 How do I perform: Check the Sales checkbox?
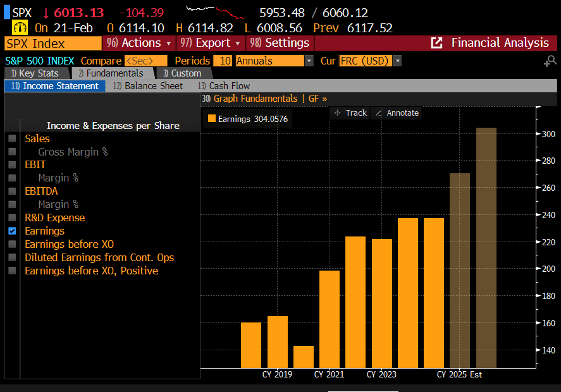[x=12, y=138]
